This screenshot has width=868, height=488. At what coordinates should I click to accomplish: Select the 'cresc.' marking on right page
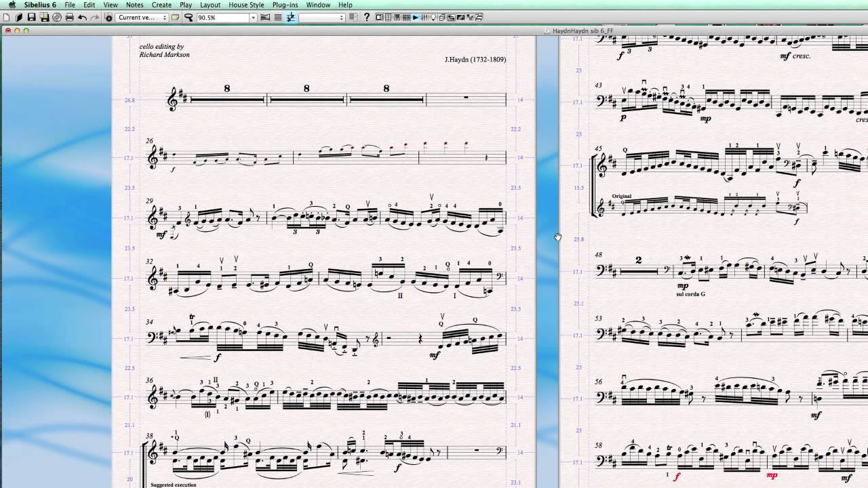(802, 56)
